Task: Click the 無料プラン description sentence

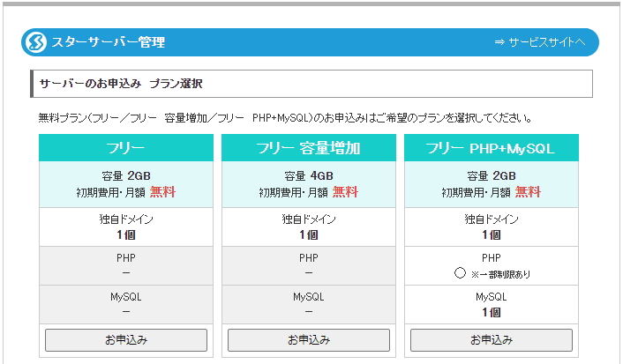Action: pos(285,118)
